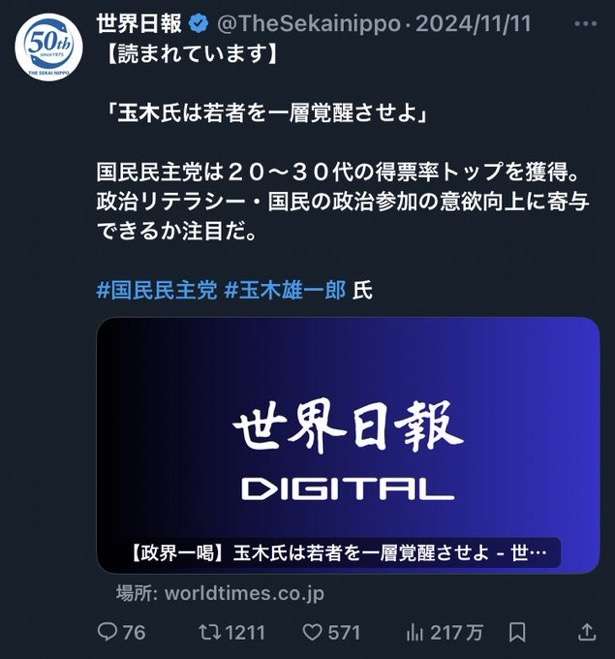This screenshot has width=615, height=659.
Task: Open the 2024/11/11 post date
Action: (x=473, y=24)
